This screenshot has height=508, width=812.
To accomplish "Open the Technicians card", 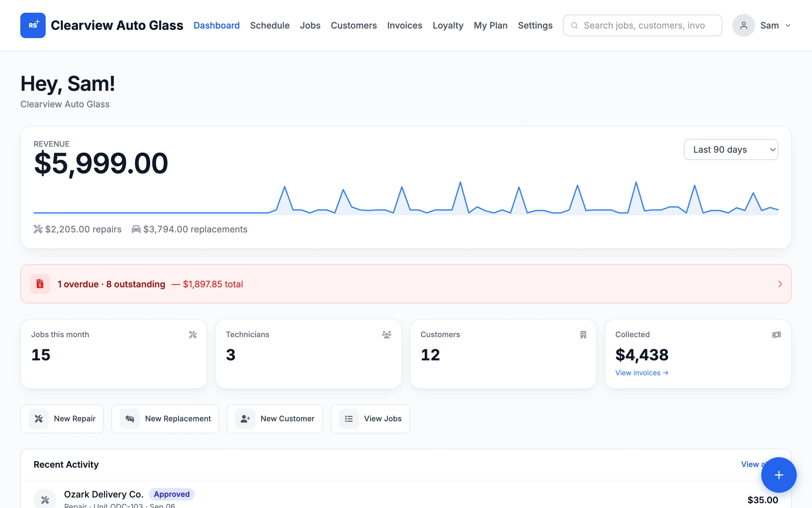I will [308, 354].
